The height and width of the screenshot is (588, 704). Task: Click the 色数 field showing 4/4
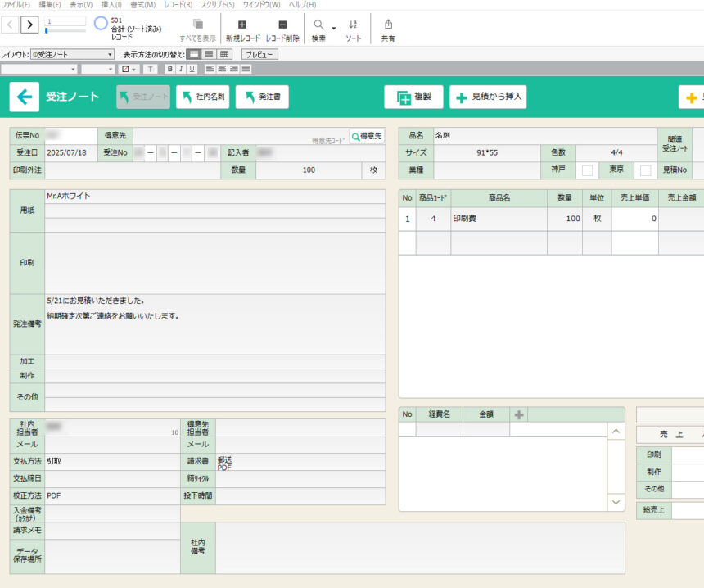pos(616,152)
